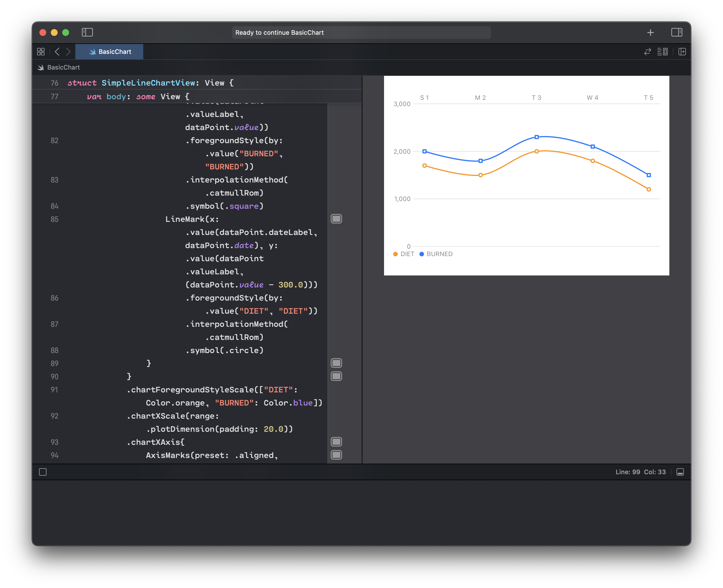Navigate back using the left chevron
The width and height of the screenshot is (723, 588).
[x=57, y=52]
